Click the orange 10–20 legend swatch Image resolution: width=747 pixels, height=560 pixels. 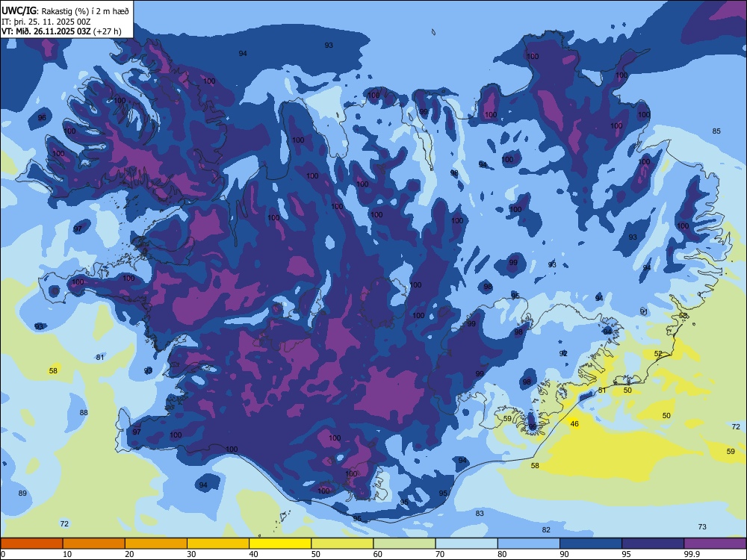click(x=94, y=544)
